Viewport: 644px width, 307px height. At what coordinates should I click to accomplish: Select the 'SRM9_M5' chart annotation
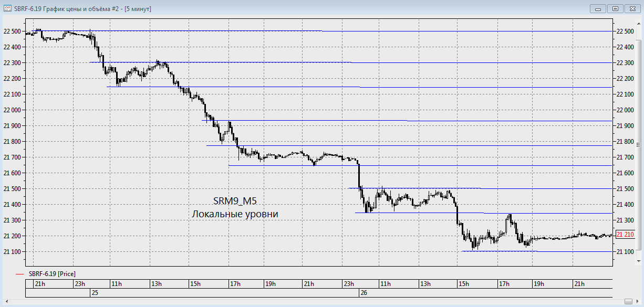235,201
